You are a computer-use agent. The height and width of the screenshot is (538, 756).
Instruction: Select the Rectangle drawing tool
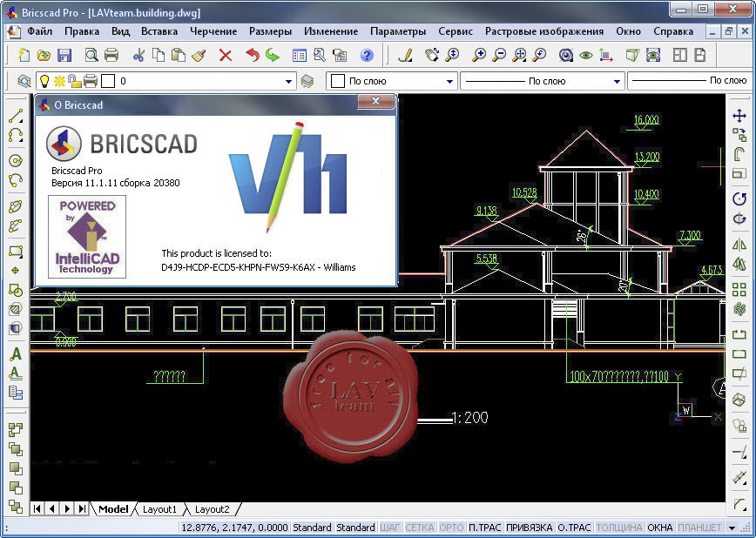tap(16, 252)
